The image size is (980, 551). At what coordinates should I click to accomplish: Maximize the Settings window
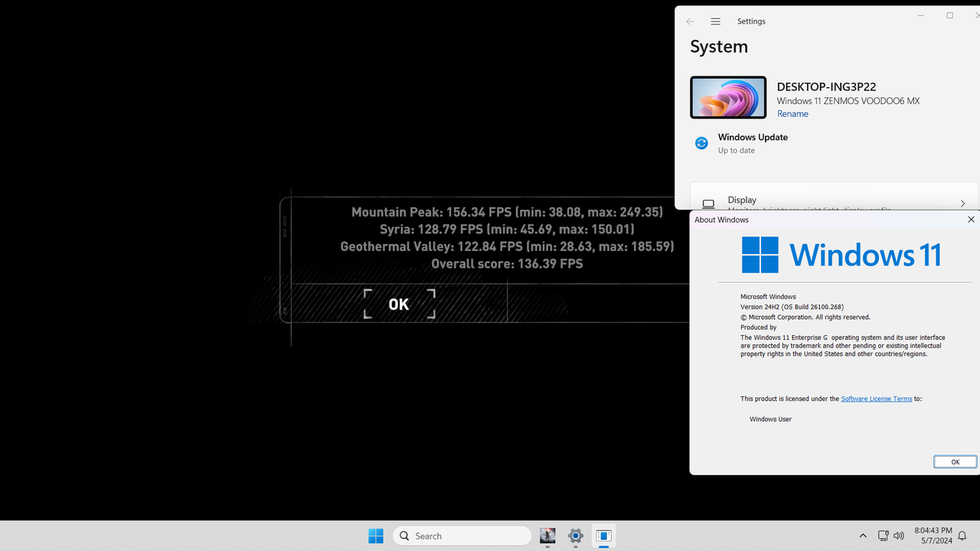coord(949,15)
